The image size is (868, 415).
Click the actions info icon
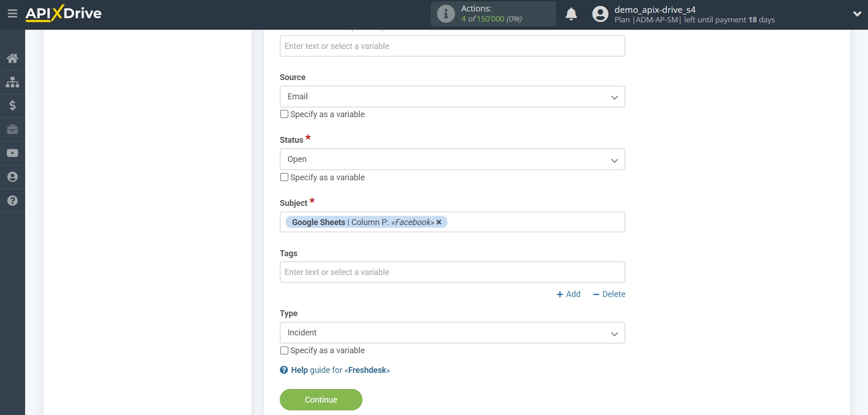[446, 14]
